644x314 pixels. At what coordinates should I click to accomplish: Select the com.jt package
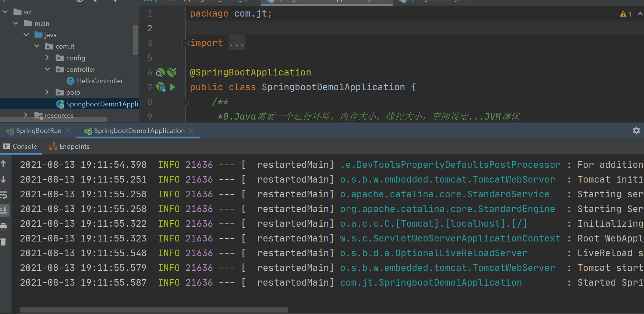[x=60, y=46]
